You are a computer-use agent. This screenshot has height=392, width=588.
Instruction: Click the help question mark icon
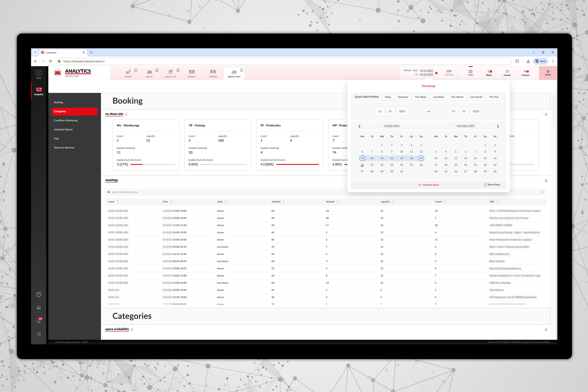(39, 294)
